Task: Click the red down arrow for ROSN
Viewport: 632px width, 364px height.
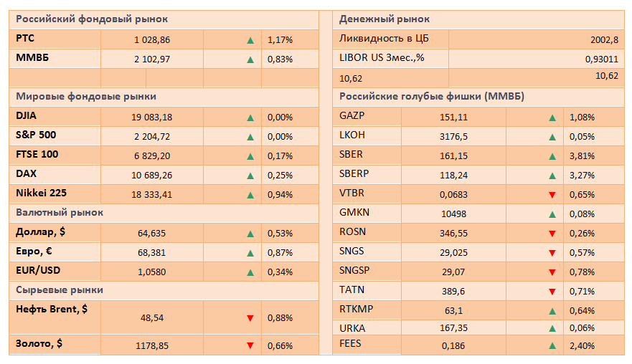Action: [x=552, y=234]
